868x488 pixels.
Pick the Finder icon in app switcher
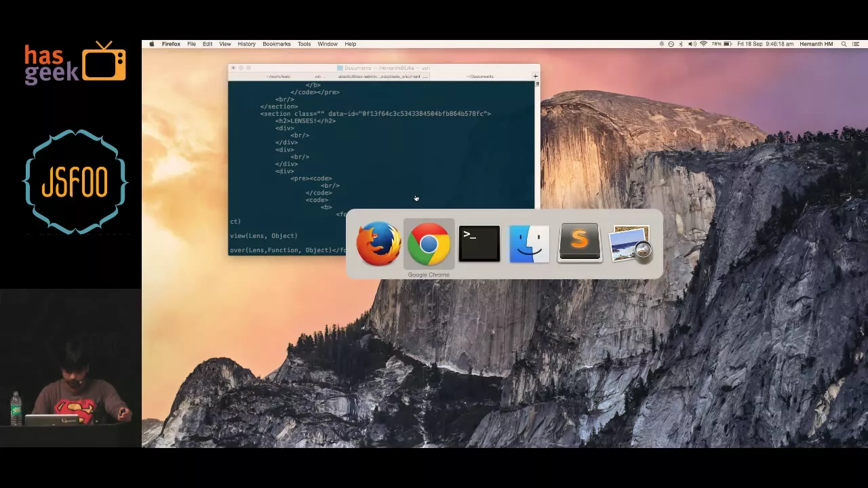(529, 243)
